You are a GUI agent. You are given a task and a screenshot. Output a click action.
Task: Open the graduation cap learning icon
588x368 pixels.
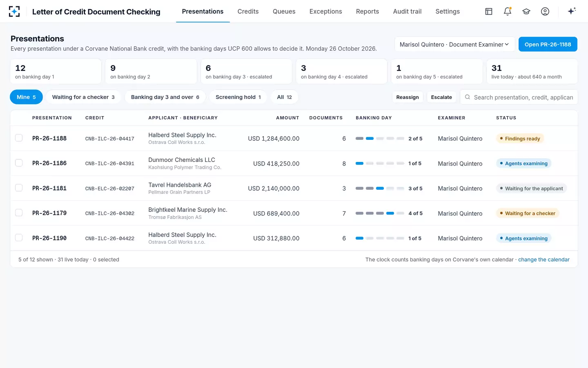[x=526, y=11]
